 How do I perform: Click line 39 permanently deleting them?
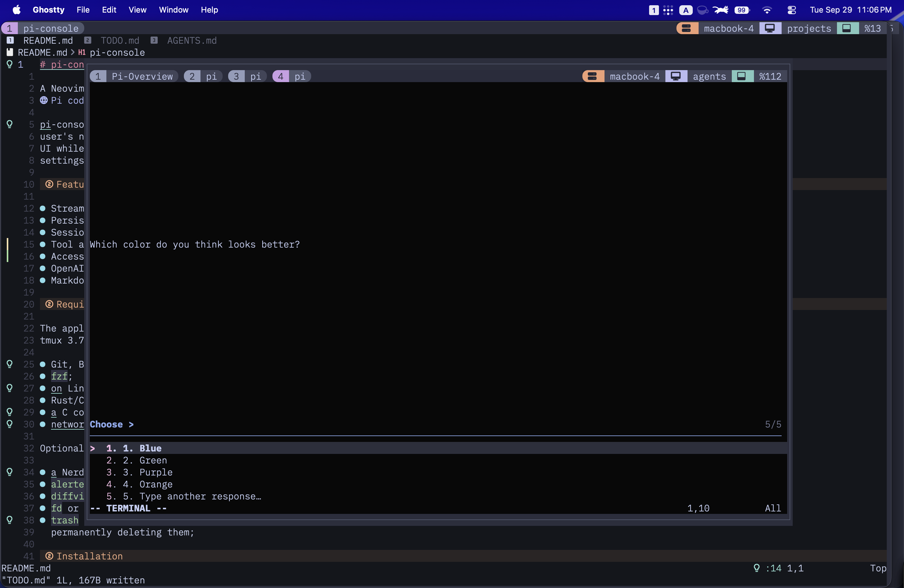122,532
